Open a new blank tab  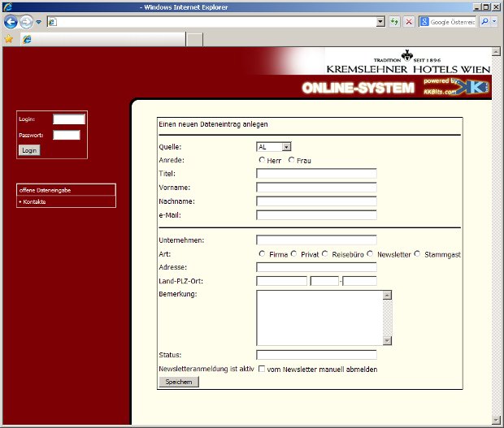[x=195, y=40]
